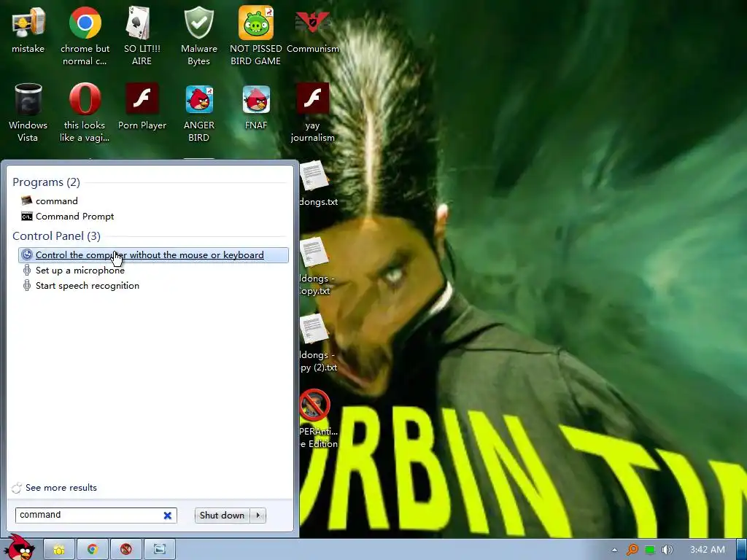This screenshot has width=747, height=560.
Task: Open the Shut down options arrow
Action: coord(258,516)
